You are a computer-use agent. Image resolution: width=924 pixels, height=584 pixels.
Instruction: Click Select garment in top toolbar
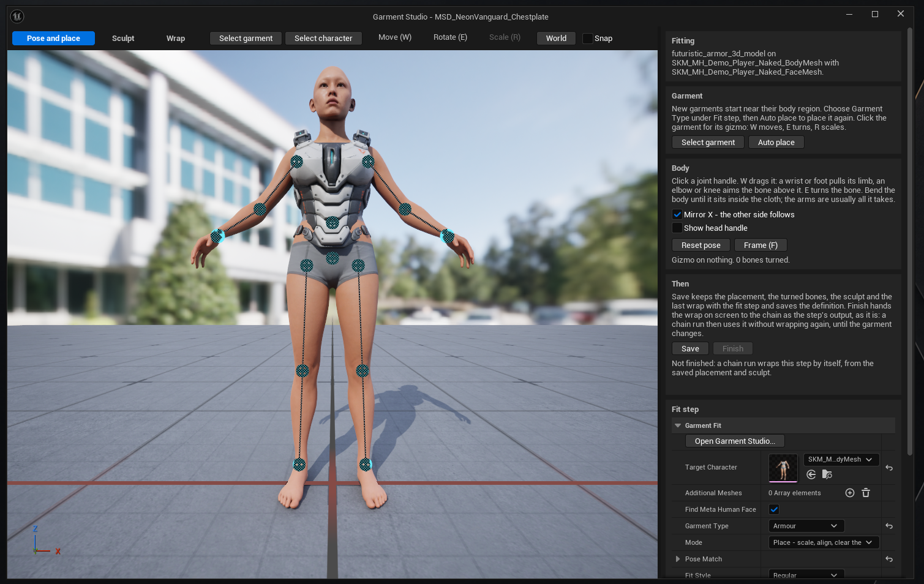tap(246, 38)
